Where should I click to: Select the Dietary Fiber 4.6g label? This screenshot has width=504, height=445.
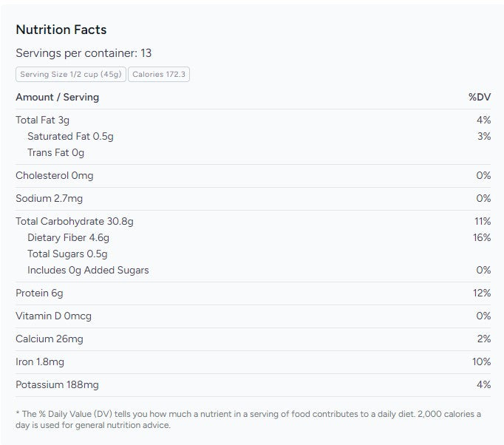68,237
